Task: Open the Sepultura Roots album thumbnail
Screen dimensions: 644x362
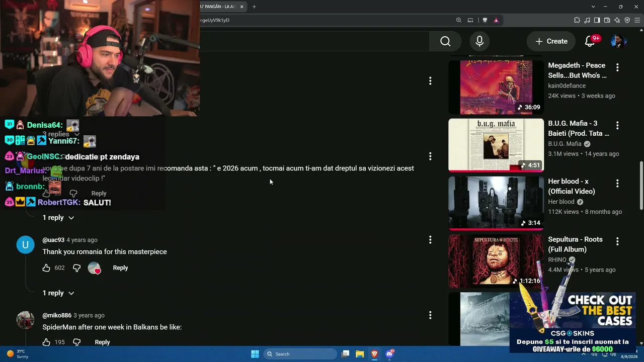Action: [x=496, y=261]
